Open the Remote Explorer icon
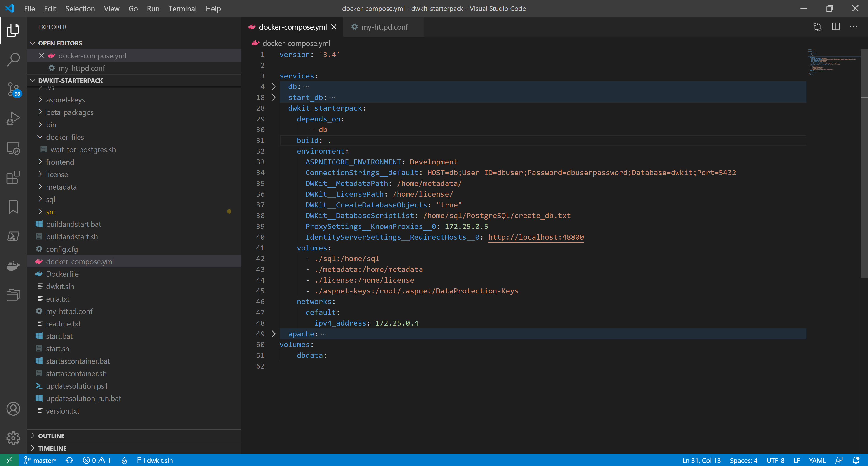The image size is (868, 466). (13, 148)
